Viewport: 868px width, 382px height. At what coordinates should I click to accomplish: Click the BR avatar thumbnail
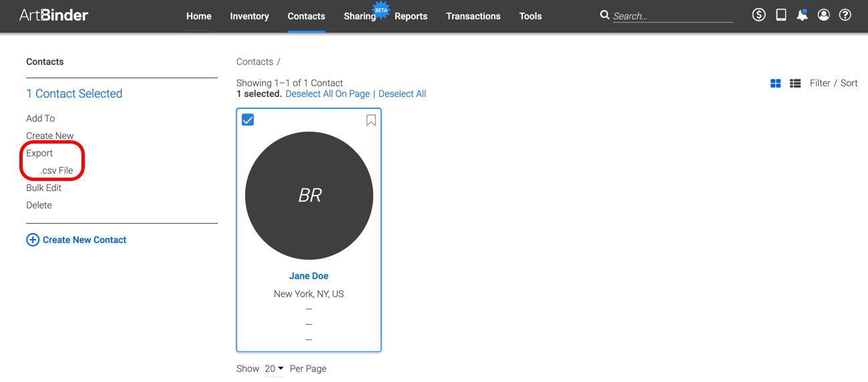click(309, 196)
